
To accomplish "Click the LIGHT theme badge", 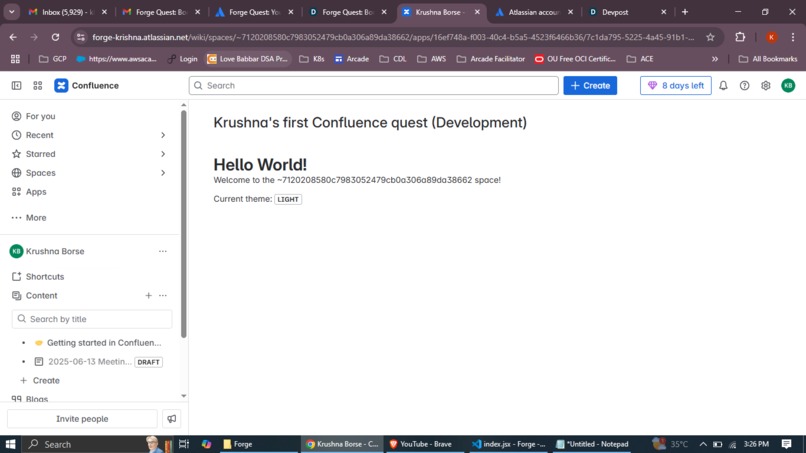I will click(x=288, y=200).
